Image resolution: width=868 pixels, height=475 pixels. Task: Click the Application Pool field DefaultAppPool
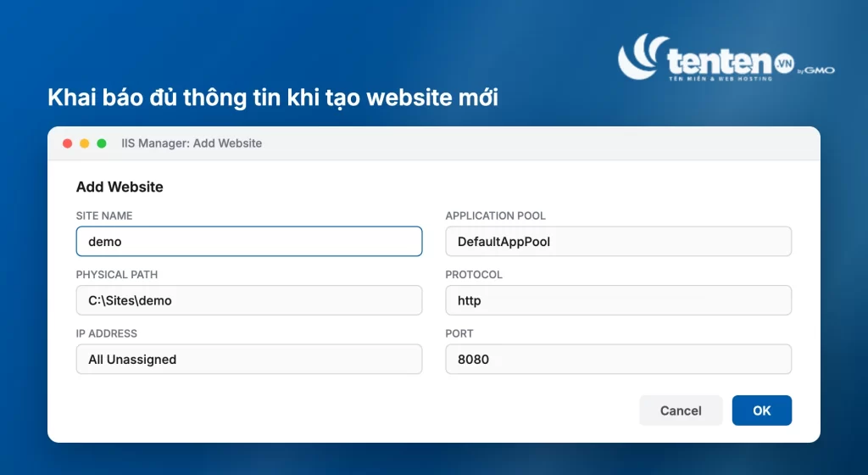(618, 242)
